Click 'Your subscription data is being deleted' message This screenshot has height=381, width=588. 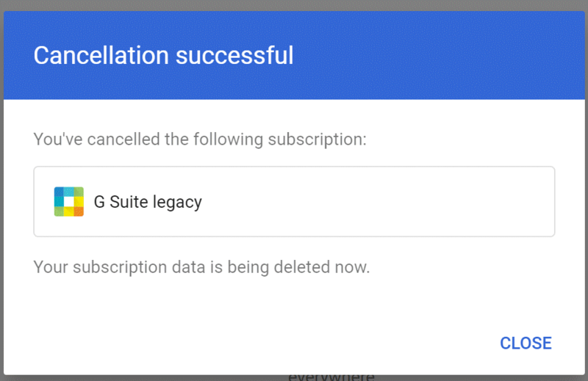(201, 266)
